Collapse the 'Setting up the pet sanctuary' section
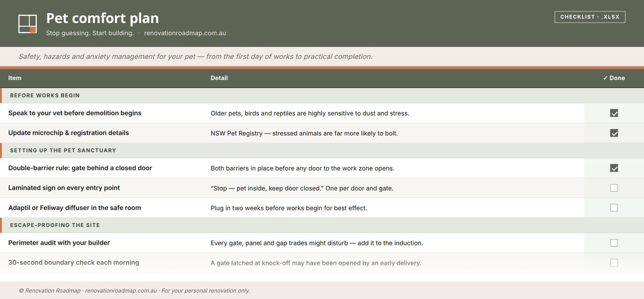Image resolution: width=644 pixels, height=299 pixels. (x=322, y=150)
